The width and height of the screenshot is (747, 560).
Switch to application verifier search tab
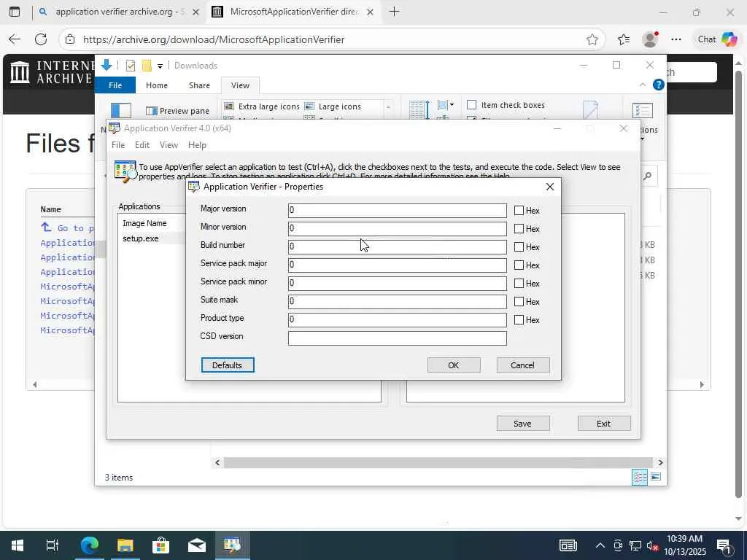[119, 12]
